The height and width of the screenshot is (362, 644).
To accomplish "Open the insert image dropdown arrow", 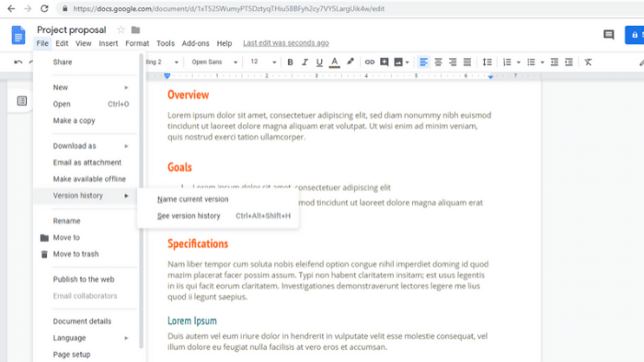I will [407, 62].
